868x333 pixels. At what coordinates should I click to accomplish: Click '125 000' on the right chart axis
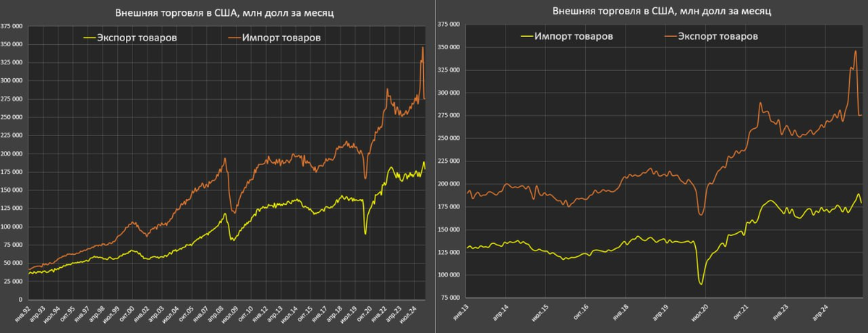pyautogui.click(x=448, y=252)
